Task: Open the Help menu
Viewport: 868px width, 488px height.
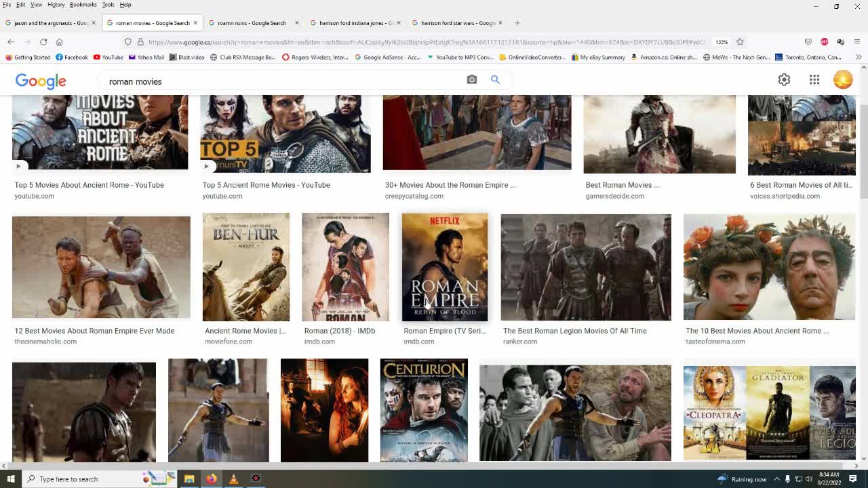Action: click(x=125, y=5)
